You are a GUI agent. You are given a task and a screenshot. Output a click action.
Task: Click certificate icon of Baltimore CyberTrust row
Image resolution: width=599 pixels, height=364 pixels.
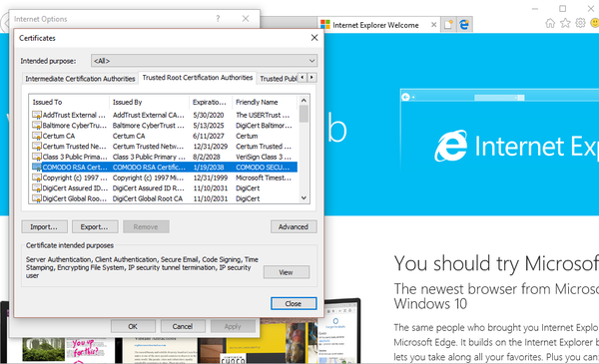point(37,125)
